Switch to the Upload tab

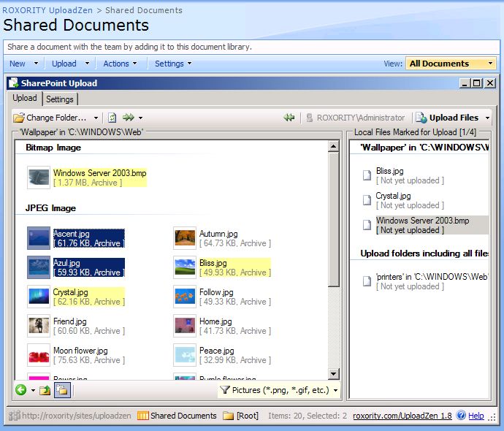point(25,98)
